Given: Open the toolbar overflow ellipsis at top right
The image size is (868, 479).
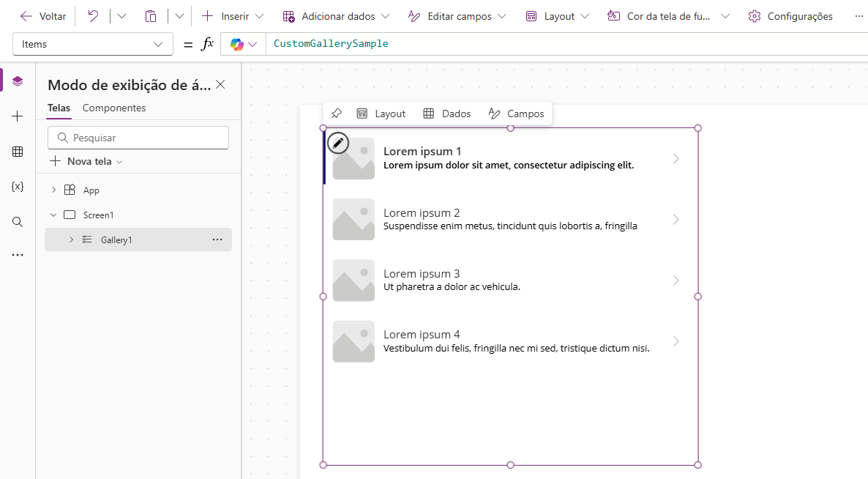Looking at the screenshot, I should (x=858, y=16).
